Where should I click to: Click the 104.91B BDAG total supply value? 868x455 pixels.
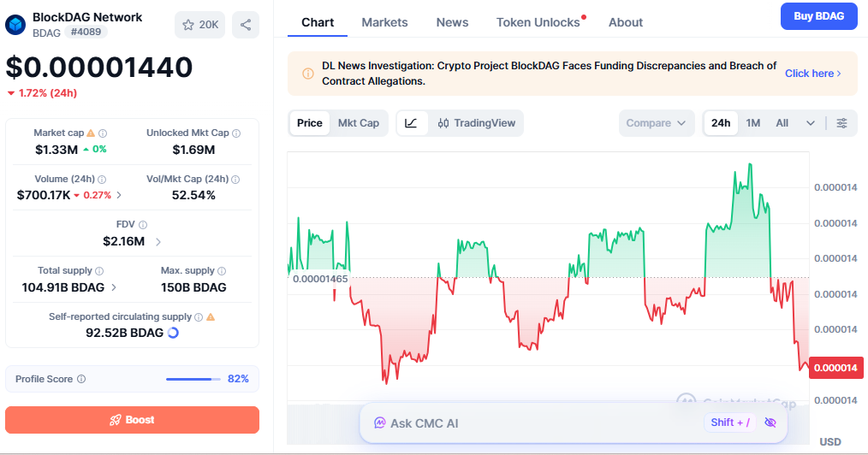[63, 287]
